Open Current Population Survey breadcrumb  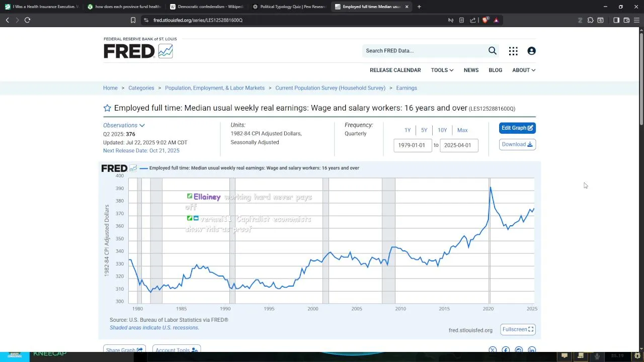331,88
